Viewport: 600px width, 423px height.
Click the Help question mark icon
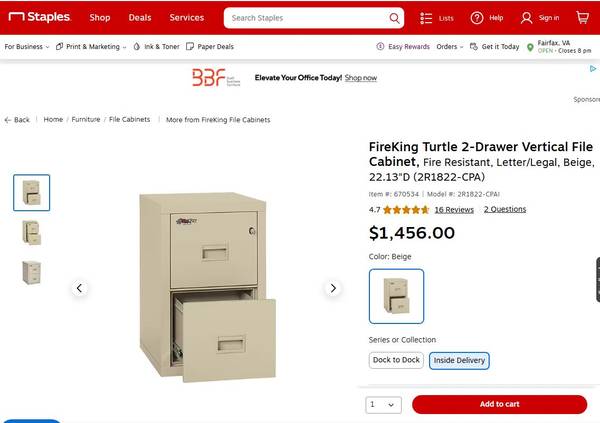click(477, 18)
